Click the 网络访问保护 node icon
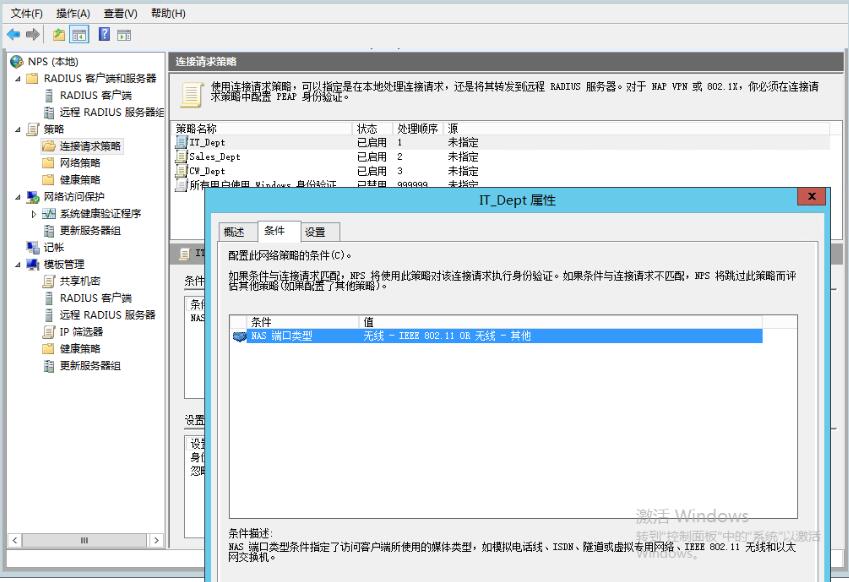 coord(32,197)
